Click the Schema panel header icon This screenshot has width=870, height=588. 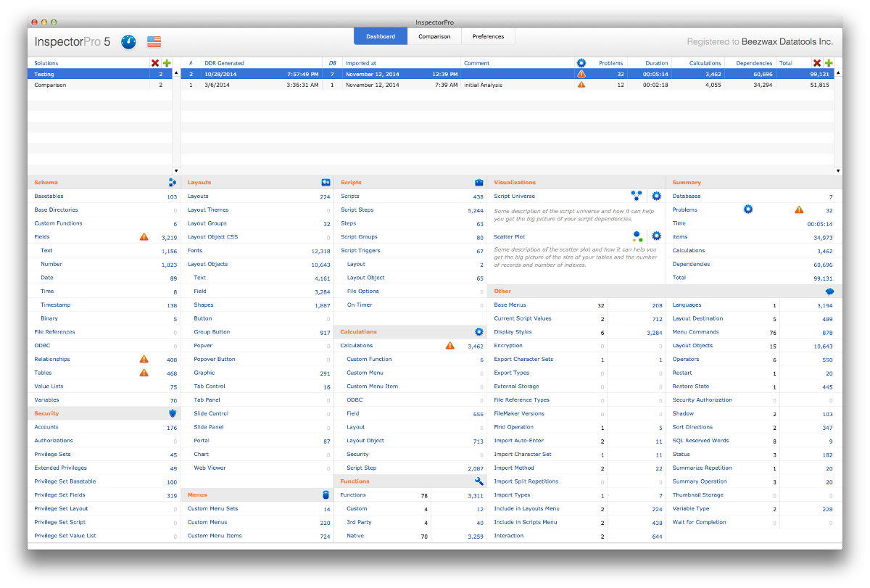[x=174, y=182]
